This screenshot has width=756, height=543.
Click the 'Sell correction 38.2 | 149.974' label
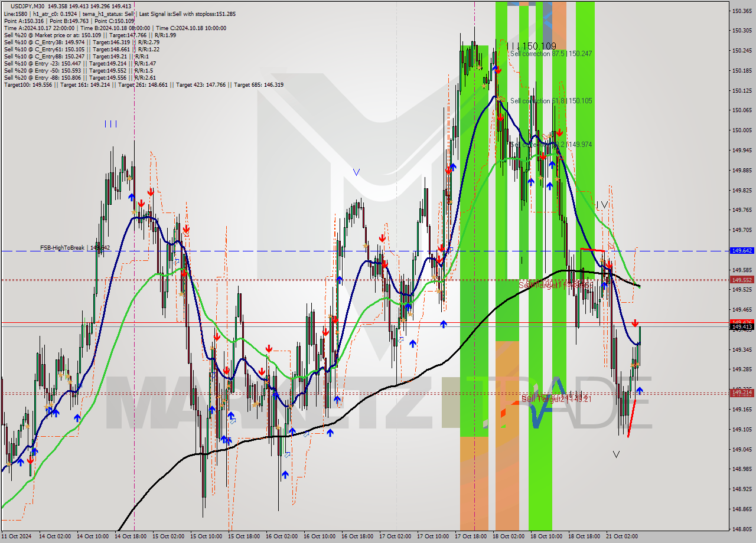click(x=551, y=145)
